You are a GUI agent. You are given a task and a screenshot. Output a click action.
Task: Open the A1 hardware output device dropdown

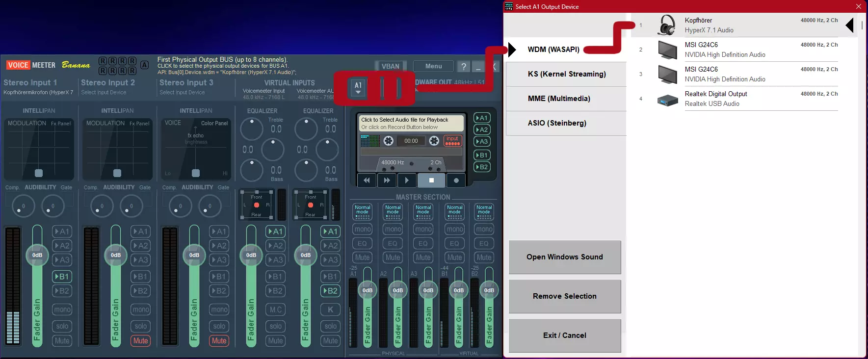click(x=358, y=88)
